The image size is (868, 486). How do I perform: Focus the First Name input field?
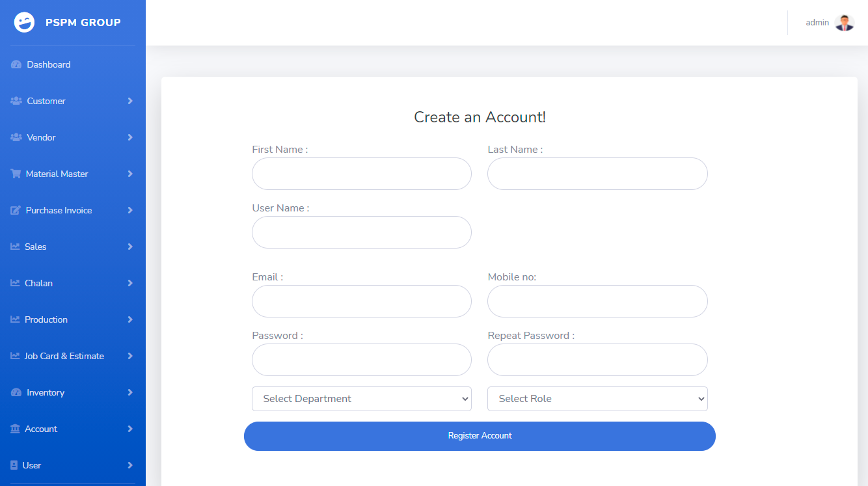361,174
